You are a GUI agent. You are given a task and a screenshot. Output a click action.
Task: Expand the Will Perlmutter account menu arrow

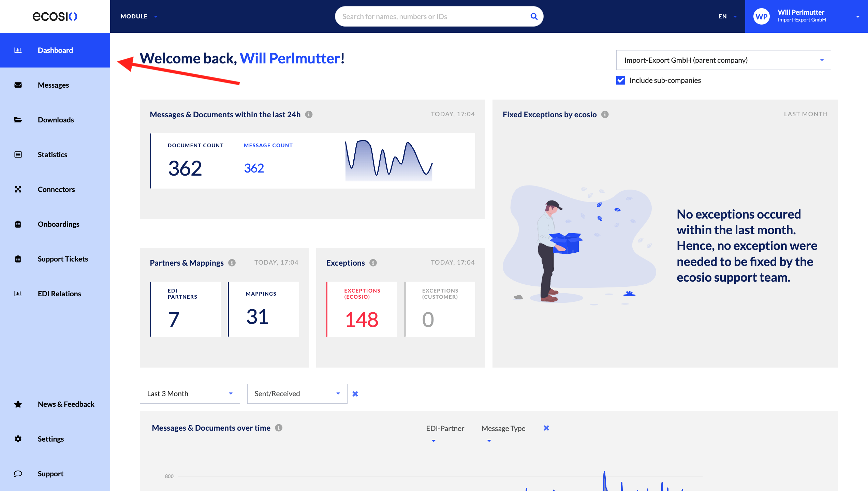point(857,16)
